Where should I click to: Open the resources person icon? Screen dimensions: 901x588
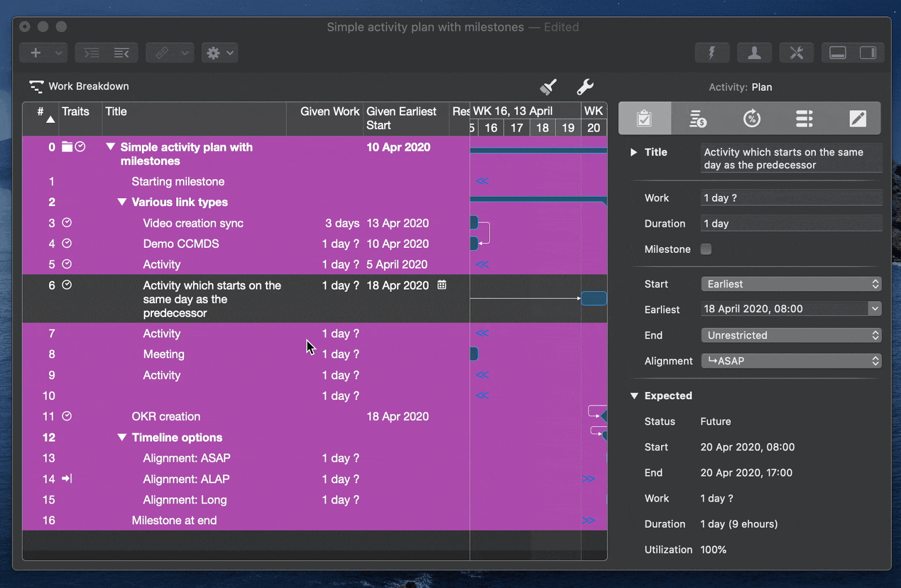pos(754,53)
